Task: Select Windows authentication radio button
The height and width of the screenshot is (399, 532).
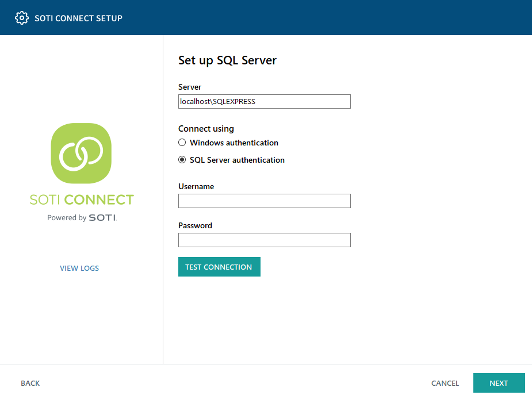Action: click(x=182, y=143)
